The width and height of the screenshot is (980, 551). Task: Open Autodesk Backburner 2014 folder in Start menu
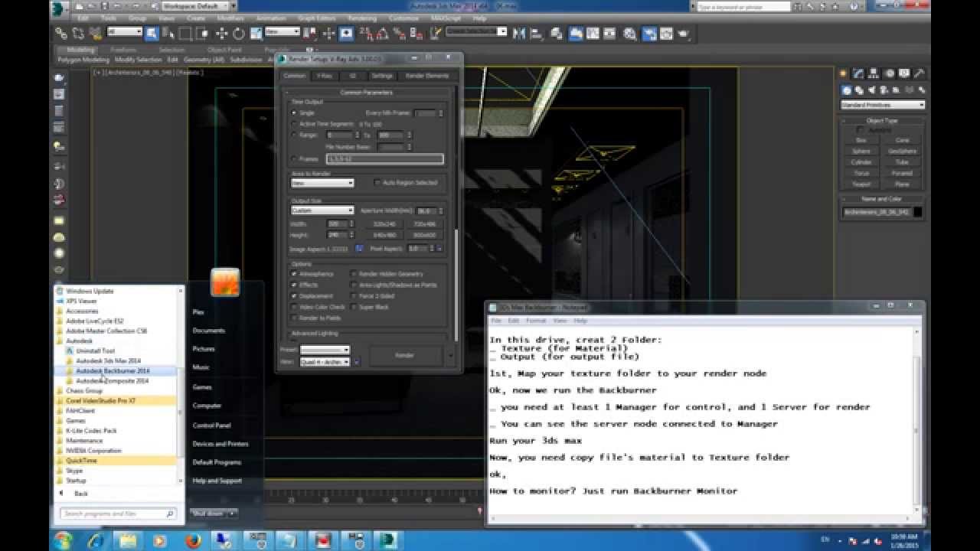[113, 370]
